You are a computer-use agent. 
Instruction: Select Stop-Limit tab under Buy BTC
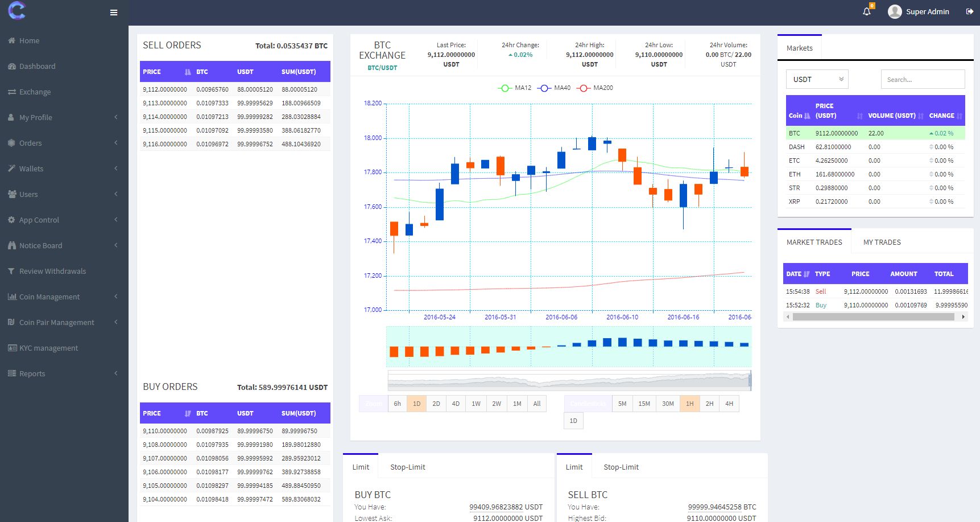pos(407,467)
